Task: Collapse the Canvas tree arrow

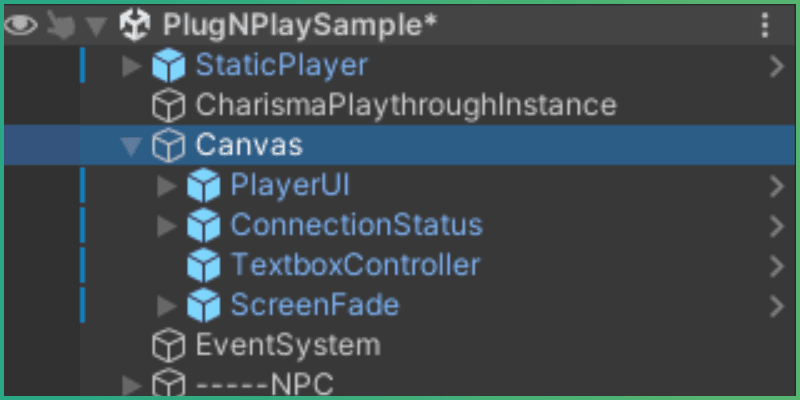Action: pos(131,146)
